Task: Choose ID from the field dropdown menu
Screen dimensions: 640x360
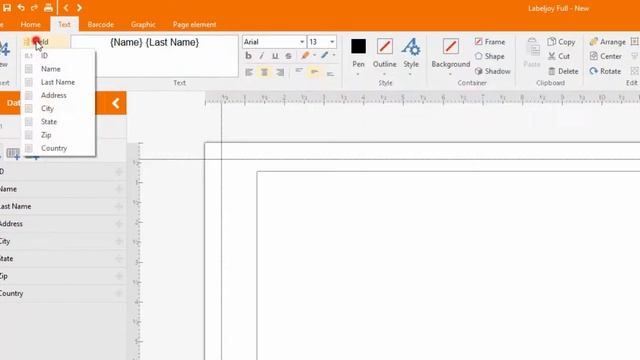Action: [58, 56]
